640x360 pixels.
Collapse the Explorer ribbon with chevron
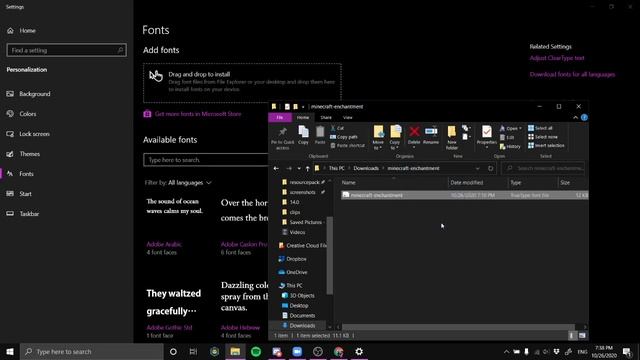click(575, 118)
